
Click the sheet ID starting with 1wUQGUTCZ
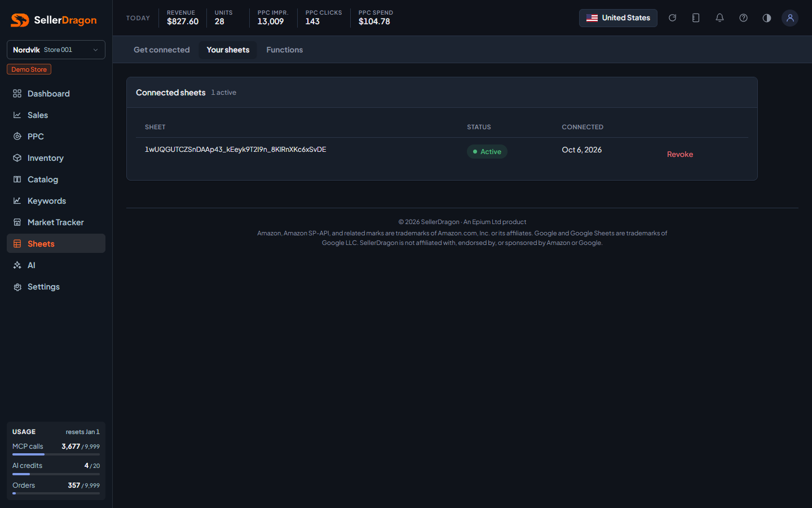[236, 150]
